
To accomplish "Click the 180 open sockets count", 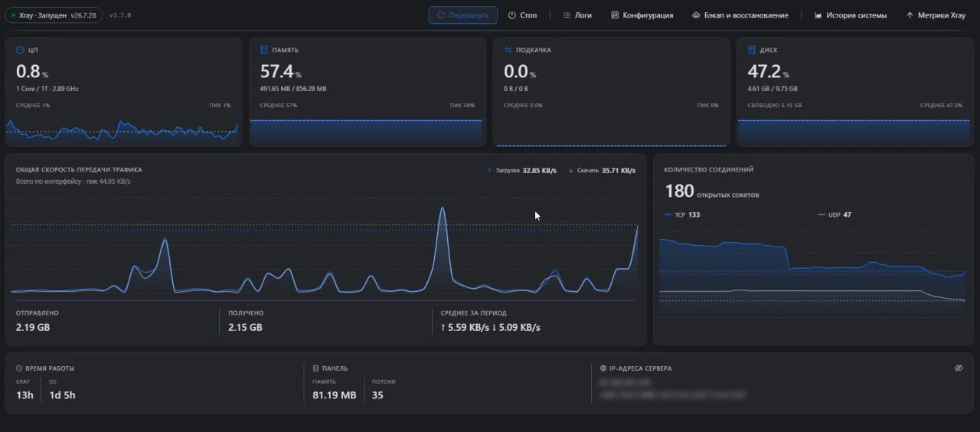I will (679, 191).
